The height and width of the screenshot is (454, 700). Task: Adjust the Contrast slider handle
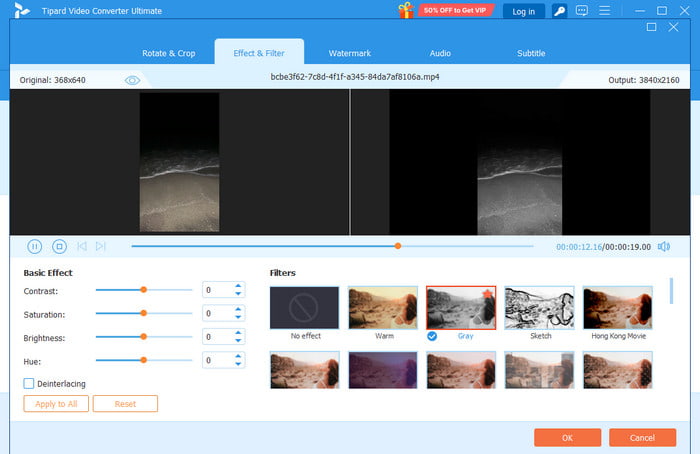click(143, 290)
